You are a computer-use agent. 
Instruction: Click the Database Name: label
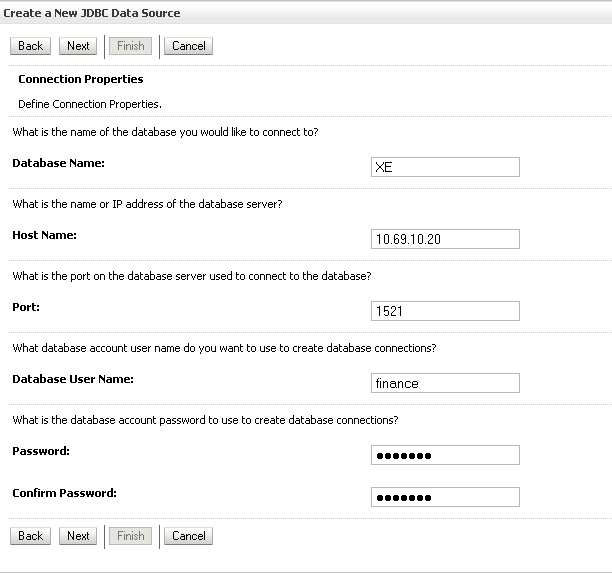[59, 163]
